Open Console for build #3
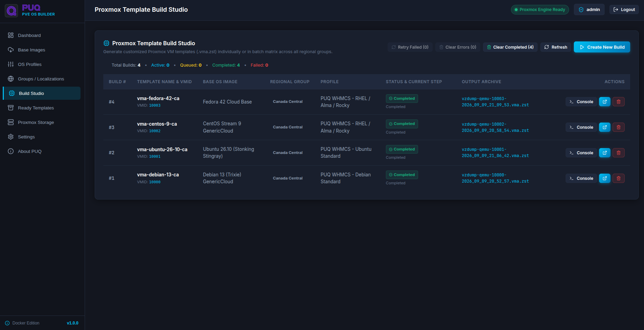The height and width of the screenshot is (330, 644). pyautogui.click(x=581, y=127)
